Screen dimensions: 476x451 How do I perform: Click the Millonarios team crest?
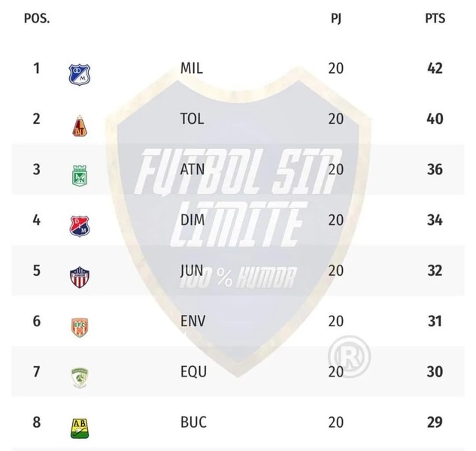80,74
